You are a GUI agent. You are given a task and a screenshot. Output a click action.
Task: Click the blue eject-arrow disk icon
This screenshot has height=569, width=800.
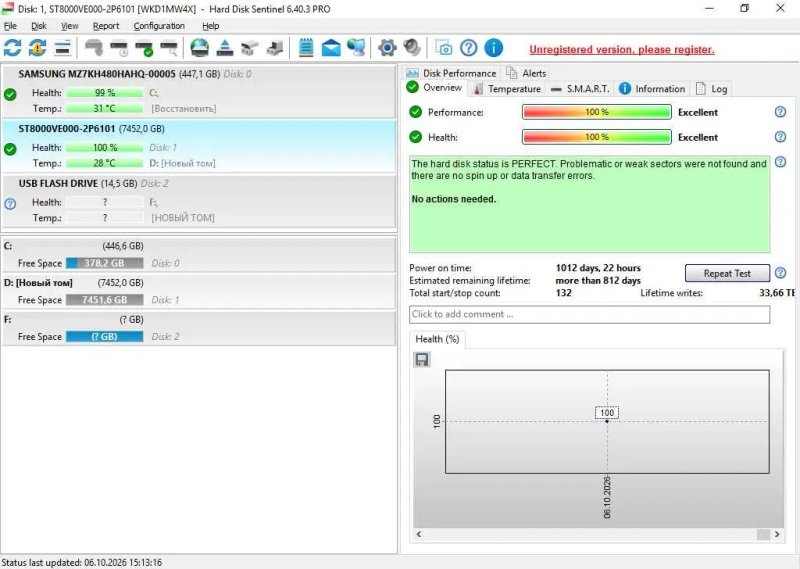coord(224,48)
